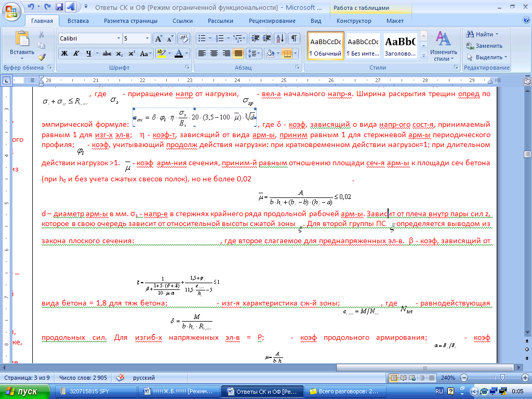Select the Без интервала style

(x=363, y=46)
